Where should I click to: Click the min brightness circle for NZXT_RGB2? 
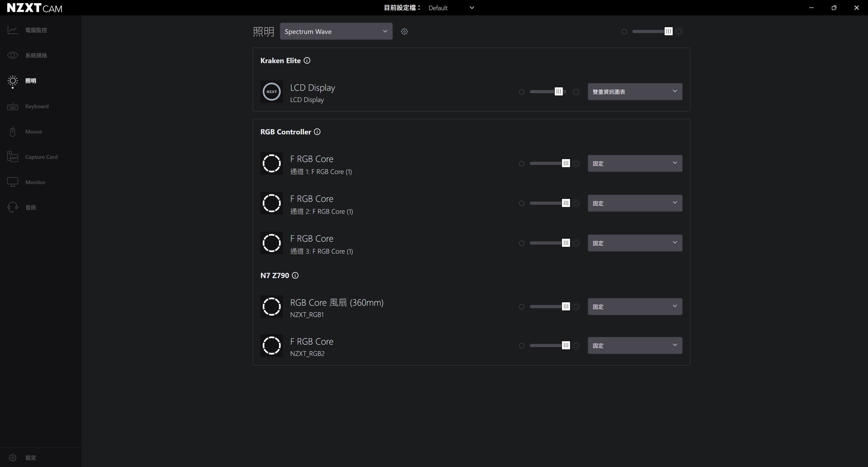522,346
